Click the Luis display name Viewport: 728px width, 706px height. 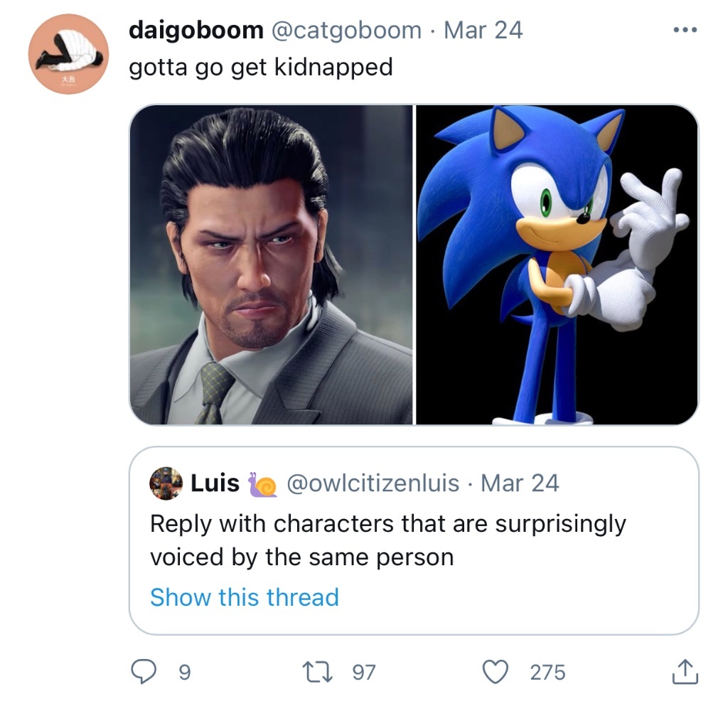(x=215, y=483)
